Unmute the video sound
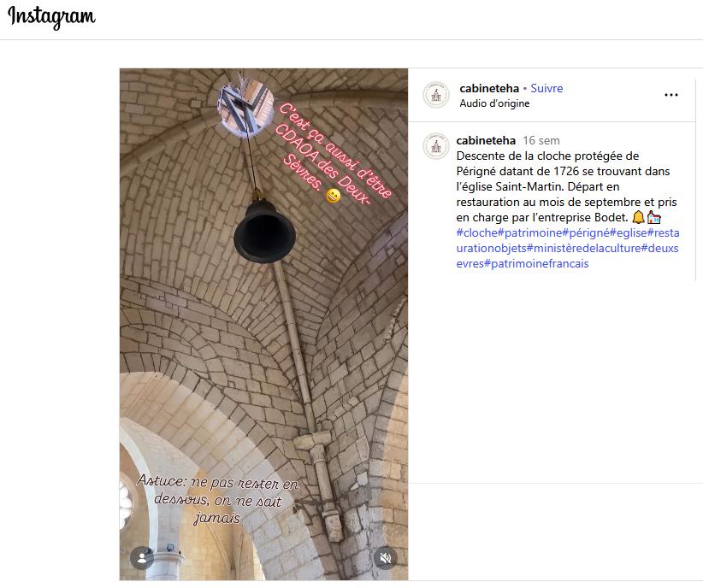This screenshot has height=588, width=703. click(386, 558)
